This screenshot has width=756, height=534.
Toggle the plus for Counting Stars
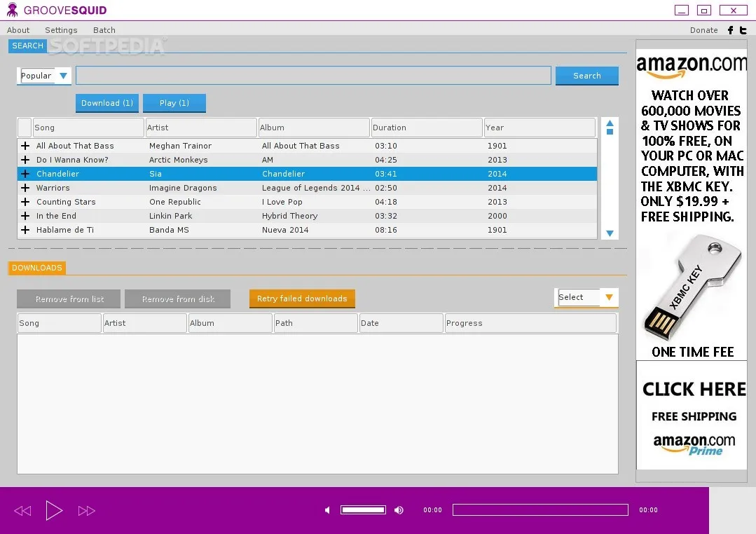(x=25, y=202)
